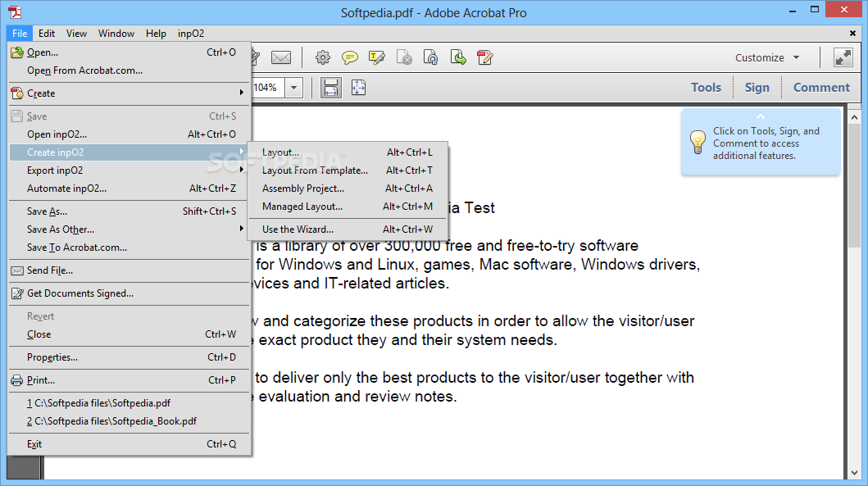Choose Send File...

click(x=129, y=270)
